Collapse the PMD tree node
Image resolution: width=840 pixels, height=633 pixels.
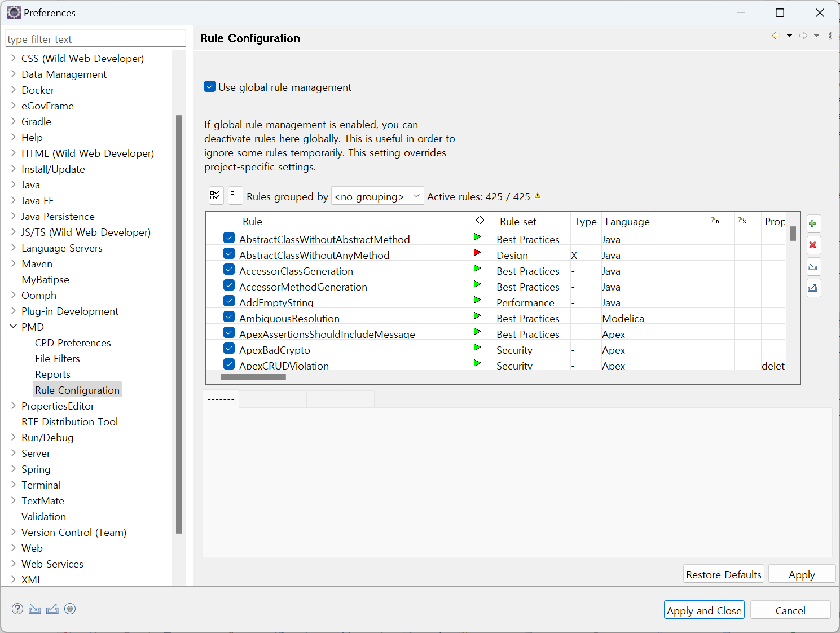(14, 327)
